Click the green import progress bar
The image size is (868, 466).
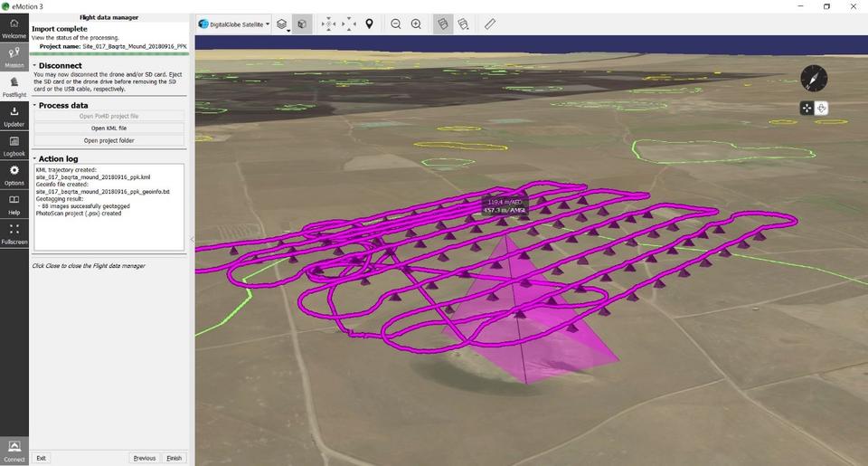point(109,53)
